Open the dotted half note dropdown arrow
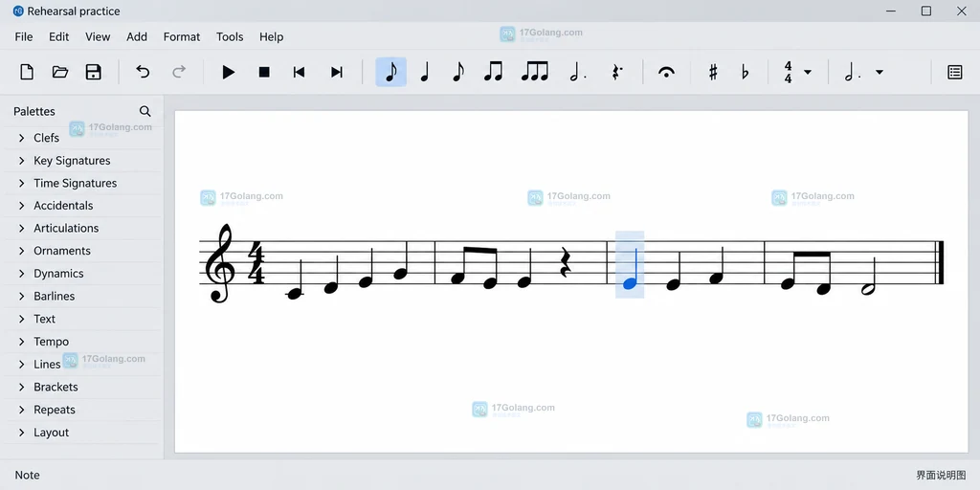Screen dimensions: 980x490 [x=880, y=72]
